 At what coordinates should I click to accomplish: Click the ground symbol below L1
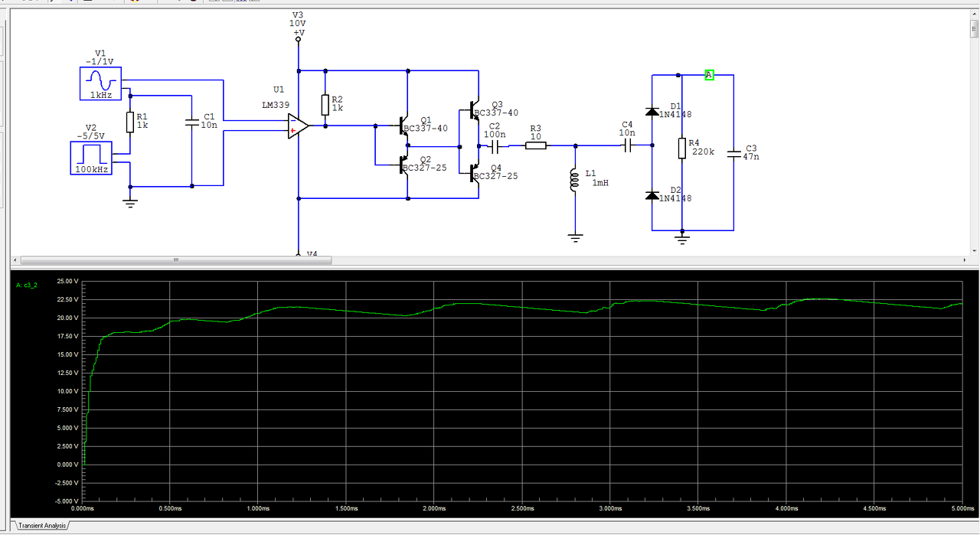(x=575, y=237)
